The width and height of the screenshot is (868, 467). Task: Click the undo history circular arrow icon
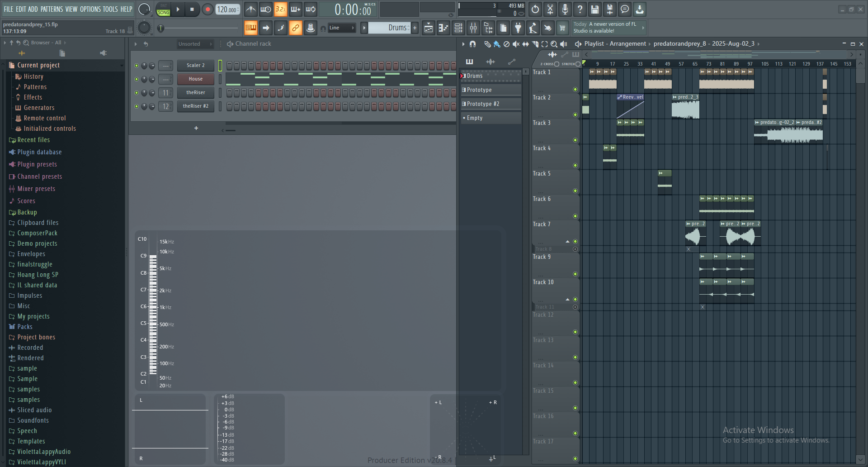(535, 9)
